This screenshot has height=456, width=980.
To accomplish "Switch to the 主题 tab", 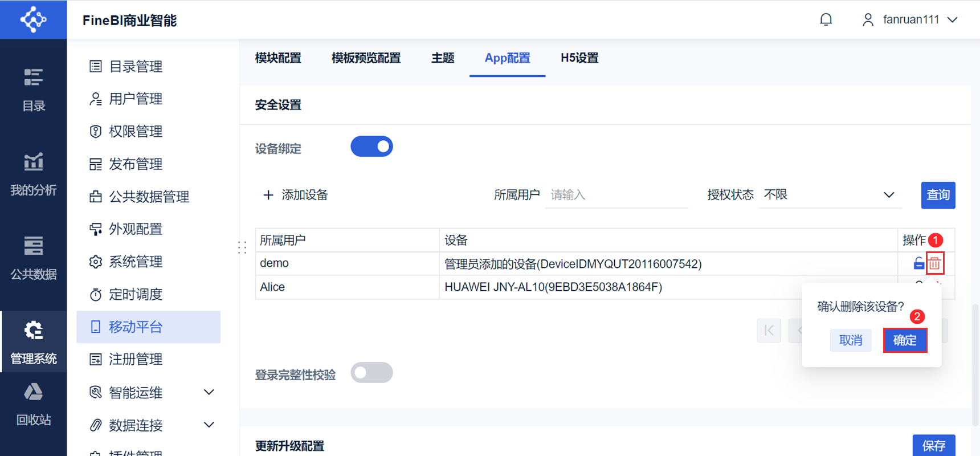I will click(x=443, y=58).
